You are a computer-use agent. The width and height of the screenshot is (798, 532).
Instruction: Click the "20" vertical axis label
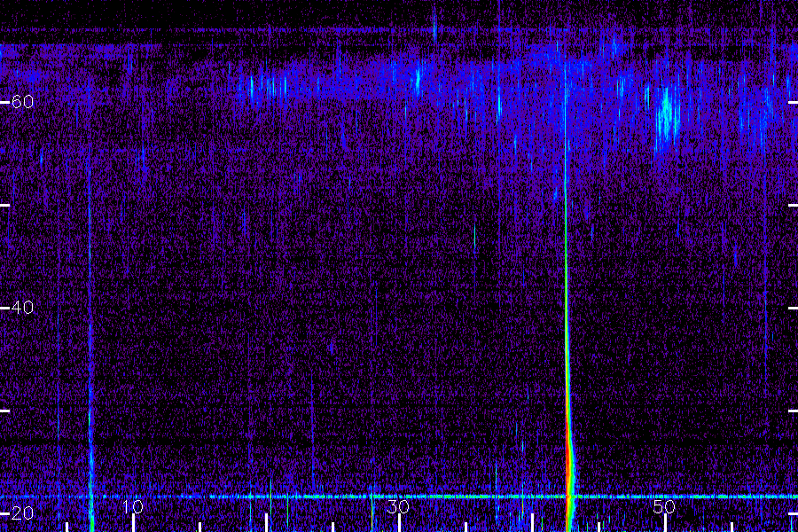(x=22, y=513)
